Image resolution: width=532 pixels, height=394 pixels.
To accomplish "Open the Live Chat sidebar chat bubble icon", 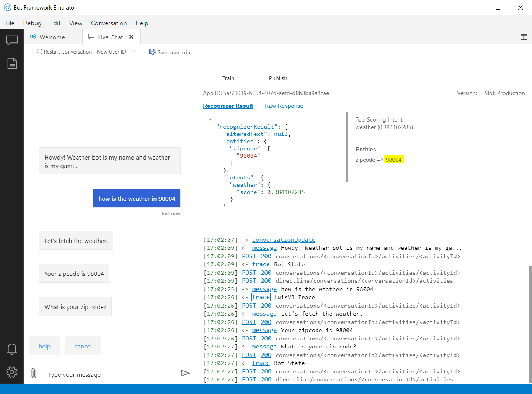I will click(12, 40).
